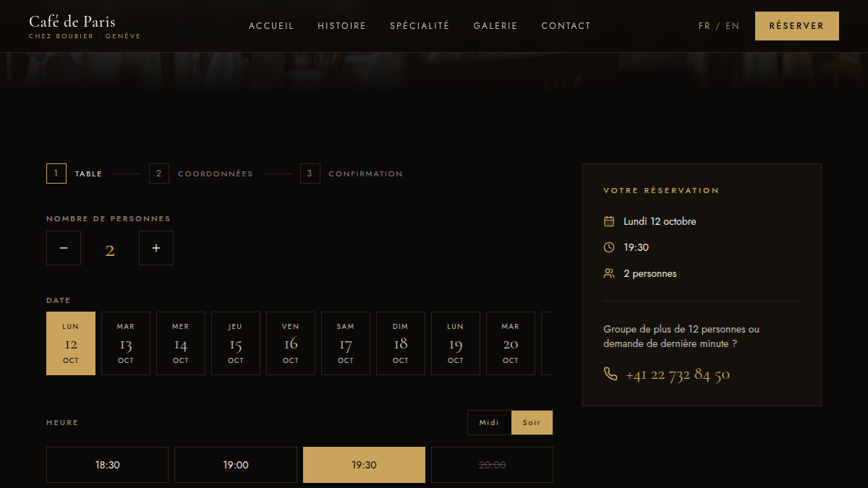
Task: Switch to Soir service
Action: pos(532,423)
